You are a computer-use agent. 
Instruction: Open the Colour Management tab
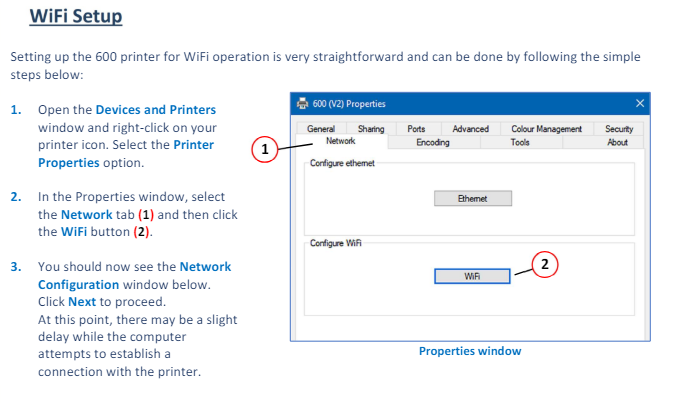point(547,129)
